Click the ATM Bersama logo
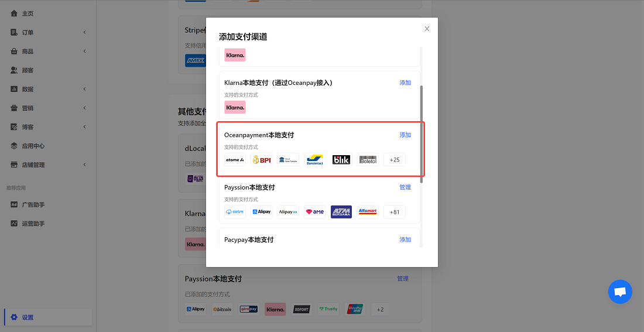The height and width of the screenshot is (332, 644). point(341,212)
